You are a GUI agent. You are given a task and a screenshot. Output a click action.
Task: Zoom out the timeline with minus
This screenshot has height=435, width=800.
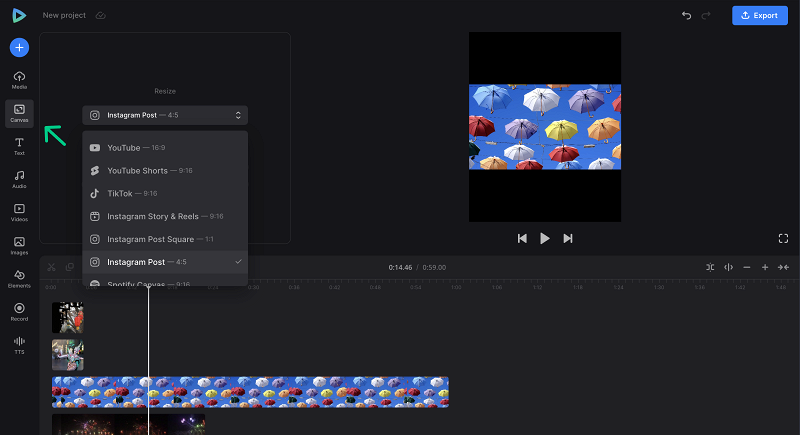(746, 267)
